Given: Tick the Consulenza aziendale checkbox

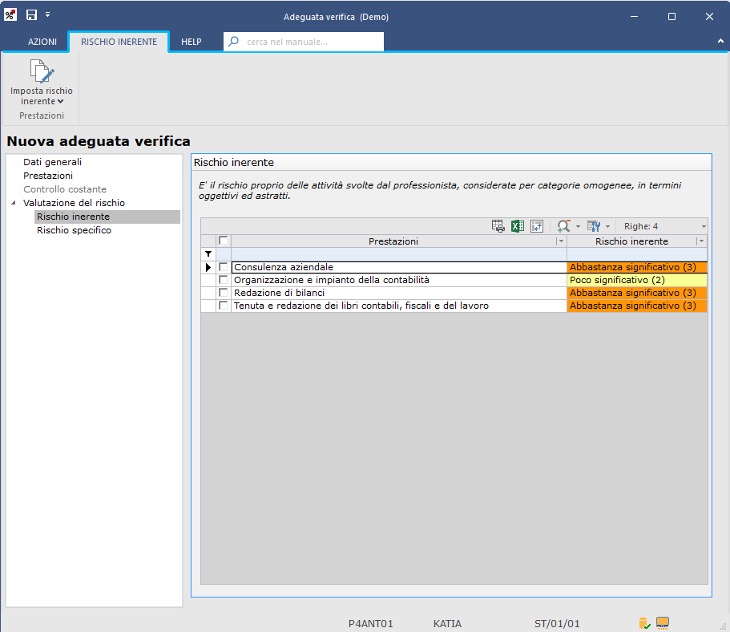Looking at the screenshot, I should pos(223,267).
